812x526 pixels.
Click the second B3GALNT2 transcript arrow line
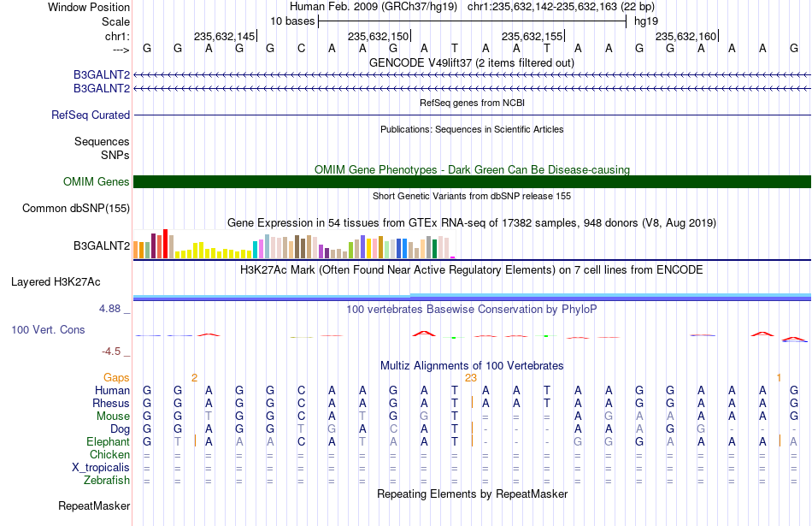pos(472,89)
